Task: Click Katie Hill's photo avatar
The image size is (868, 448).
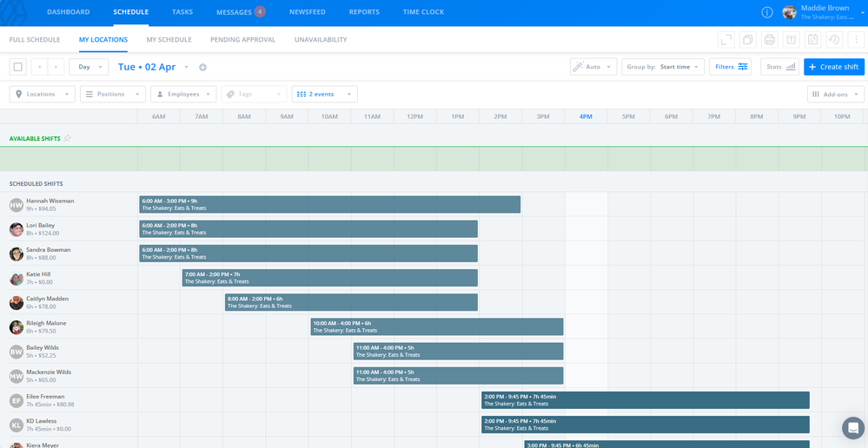Action: point(16,278)
